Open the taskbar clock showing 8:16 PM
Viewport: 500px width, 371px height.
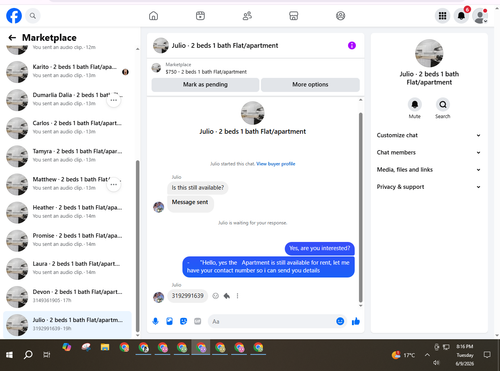[465, 355]
